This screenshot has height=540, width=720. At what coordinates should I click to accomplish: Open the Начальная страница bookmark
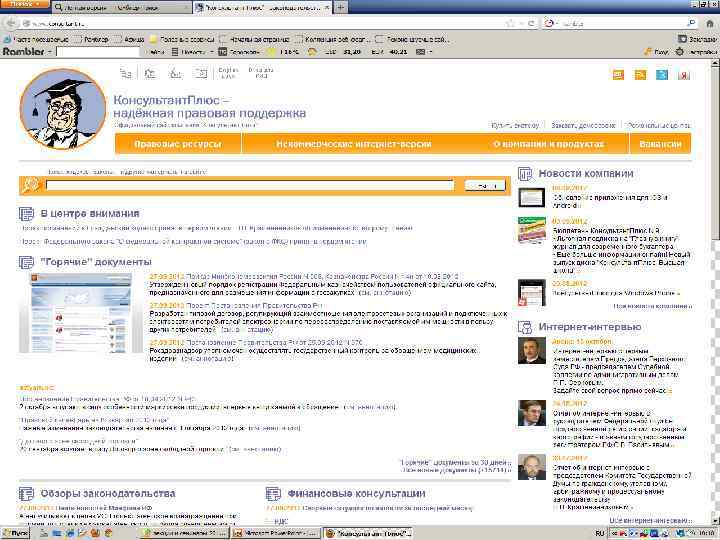(255, 39)
